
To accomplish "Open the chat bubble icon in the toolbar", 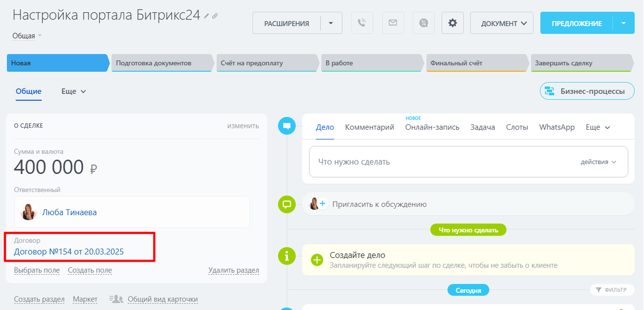I will pyautogui.click(x=423, y=23).
